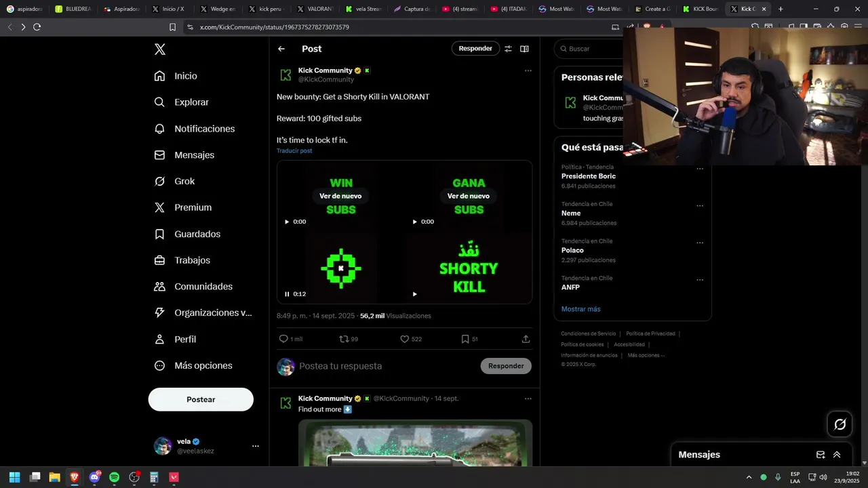868x488 pixels.
Task: Open the Grok floating icon button
Action: click(840, 424)
